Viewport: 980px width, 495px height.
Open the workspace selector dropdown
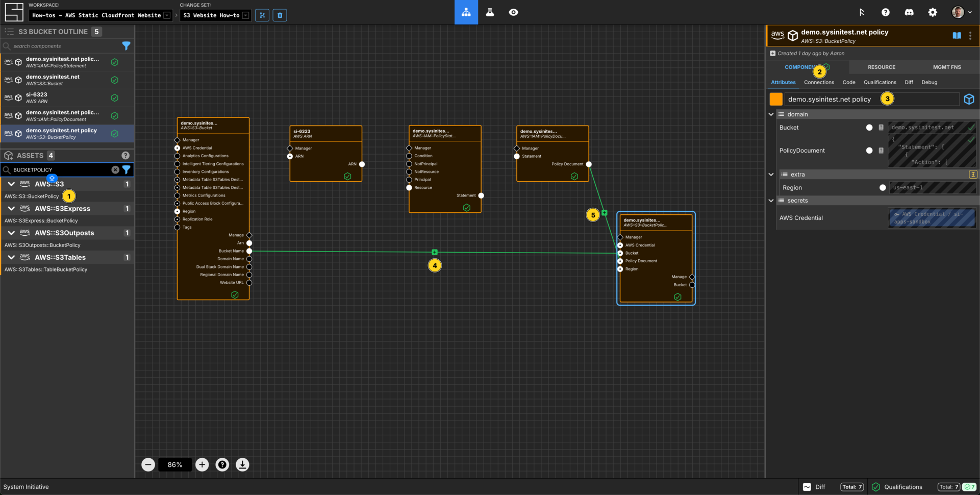pyautogui.click(x=100, y=15)
